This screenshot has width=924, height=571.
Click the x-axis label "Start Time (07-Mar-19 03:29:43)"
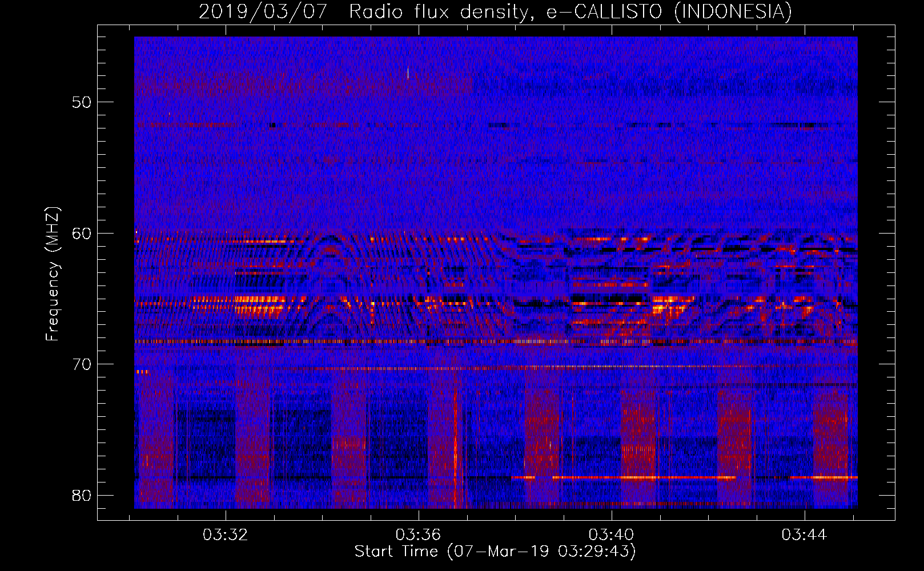(x=495, y=552)
